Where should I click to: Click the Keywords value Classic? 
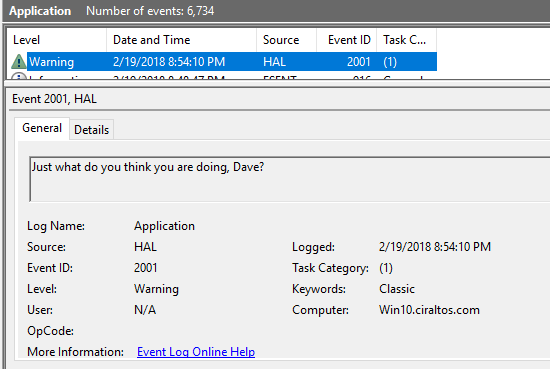pos(397,289)
